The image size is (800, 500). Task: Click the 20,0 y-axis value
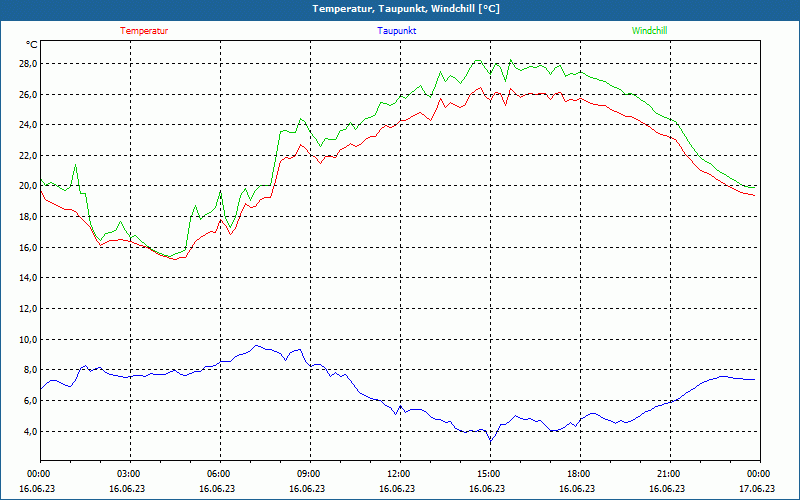click(28, 186)
